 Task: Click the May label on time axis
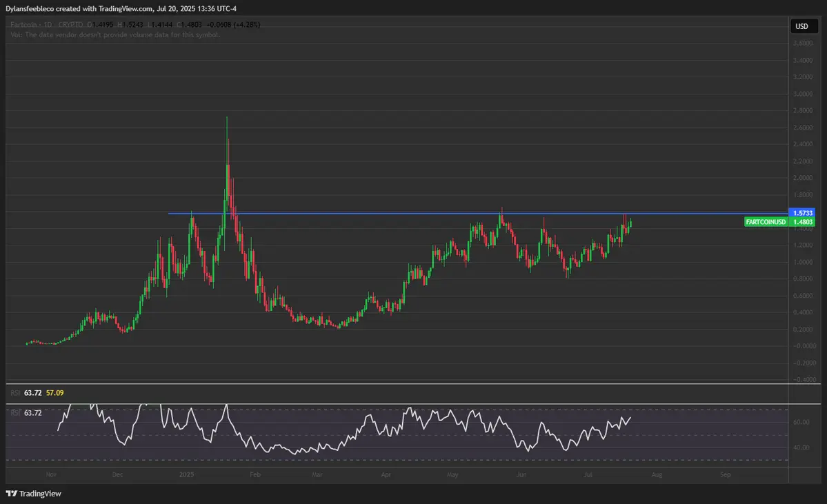click(452, 474)
